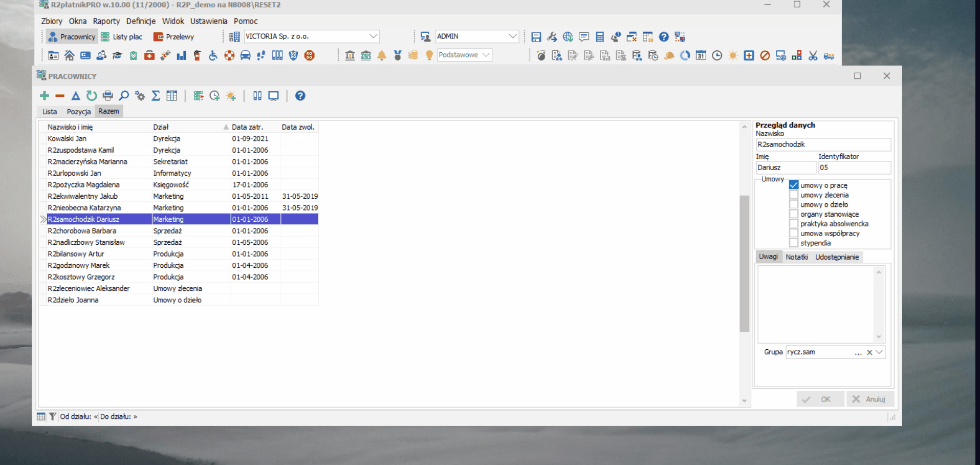
Task: Open the ADMIN user dropdown
Action: (x=512, y=36)
